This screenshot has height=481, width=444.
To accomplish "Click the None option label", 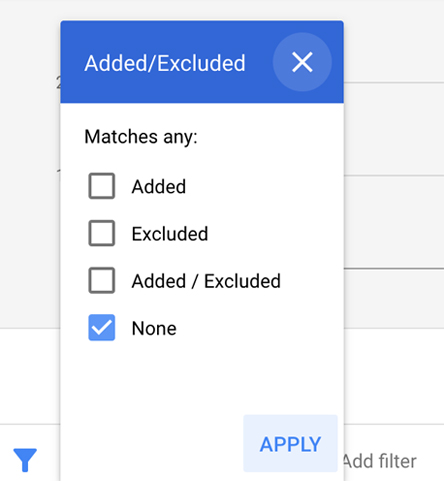I will click(x=154, y=328).
